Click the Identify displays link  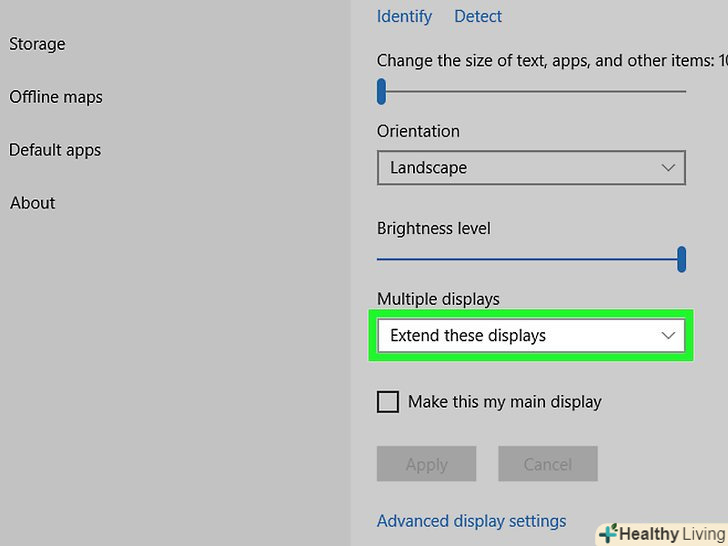[404, 16]
